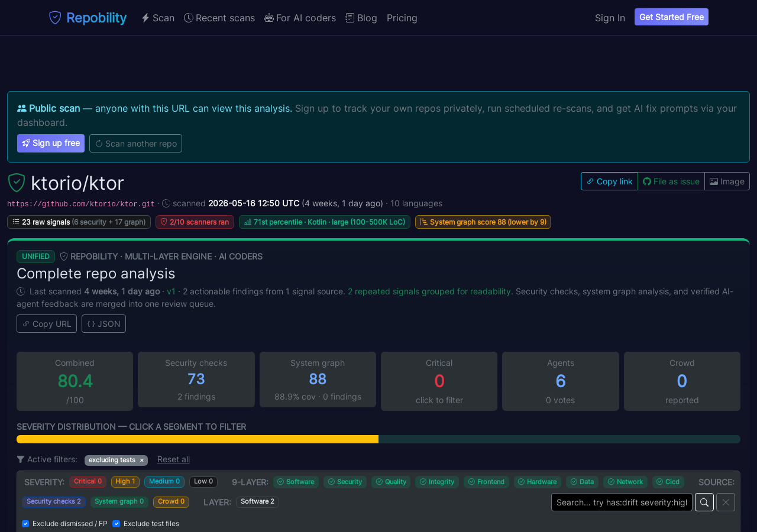Image resolution: width=757 pixels, height=532 pixels.
Task: Click the Image export button
Action: tap(727, 181)
